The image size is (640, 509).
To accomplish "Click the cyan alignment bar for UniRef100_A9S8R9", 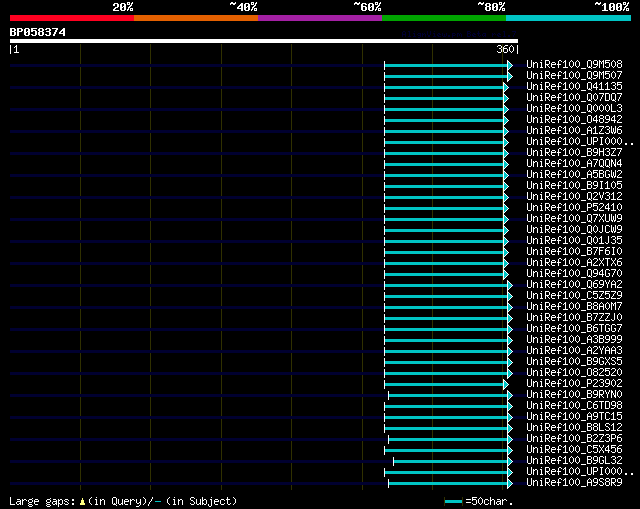I will tap(448, 484).
